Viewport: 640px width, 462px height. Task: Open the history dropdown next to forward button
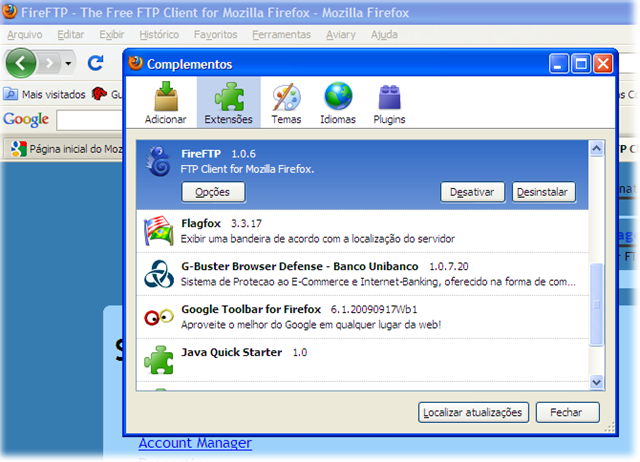(x=68, y=63)
